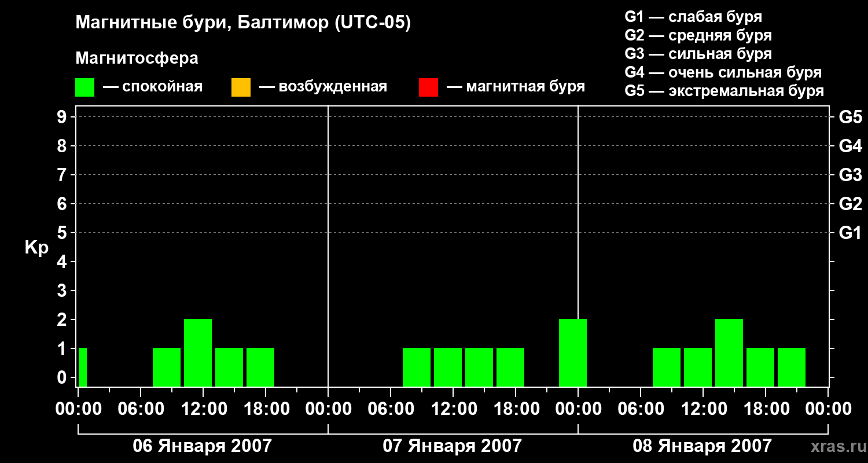
Task: Select the 'Магнитосфера' heading text
Action: (x=137, y=58)
